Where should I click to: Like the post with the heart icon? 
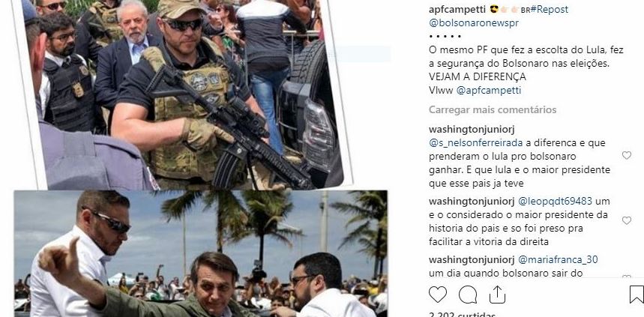point(437,295)
